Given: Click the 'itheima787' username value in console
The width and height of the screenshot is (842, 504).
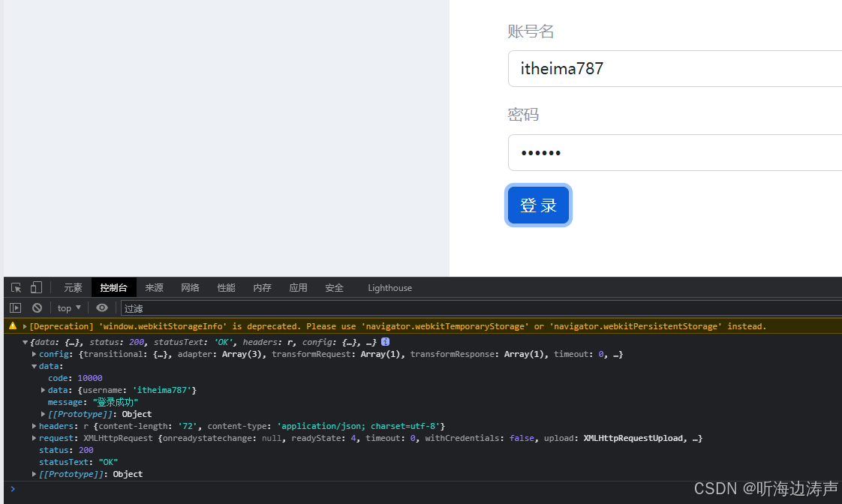Looking at the screenshot, I should [162, 390].
